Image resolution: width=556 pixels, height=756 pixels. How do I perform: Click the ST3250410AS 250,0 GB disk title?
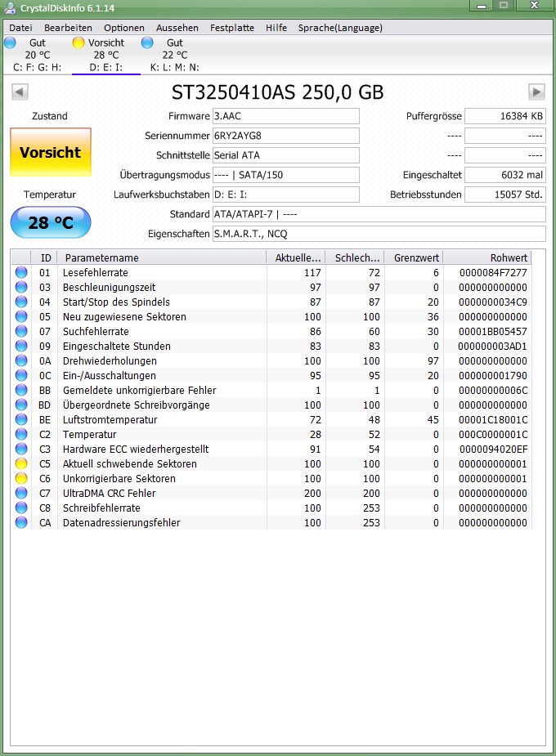click(278, 92)
